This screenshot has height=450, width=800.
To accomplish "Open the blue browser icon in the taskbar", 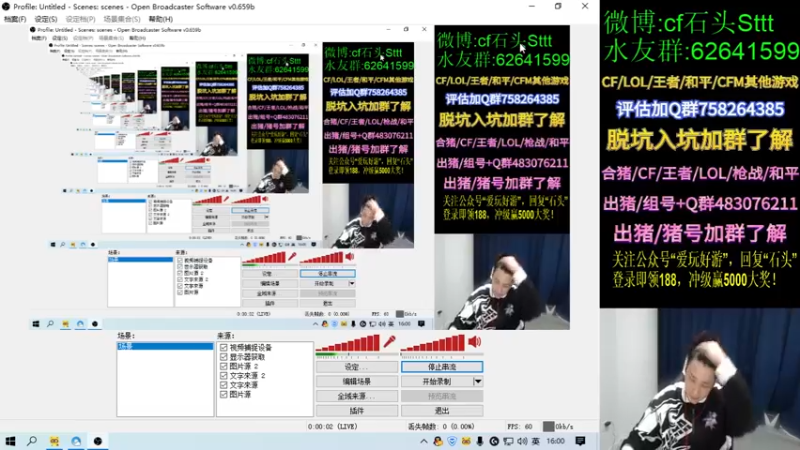I will 76,441.
